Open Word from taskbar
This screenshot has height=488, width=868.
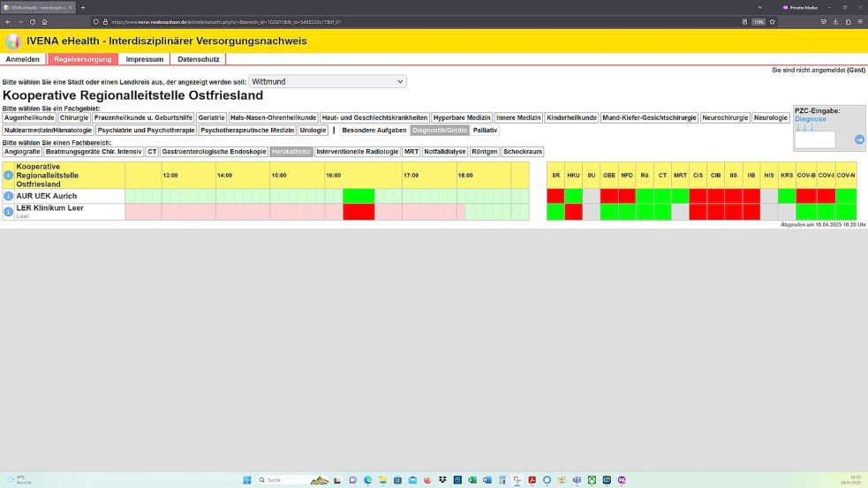click(x=487, y=480)
